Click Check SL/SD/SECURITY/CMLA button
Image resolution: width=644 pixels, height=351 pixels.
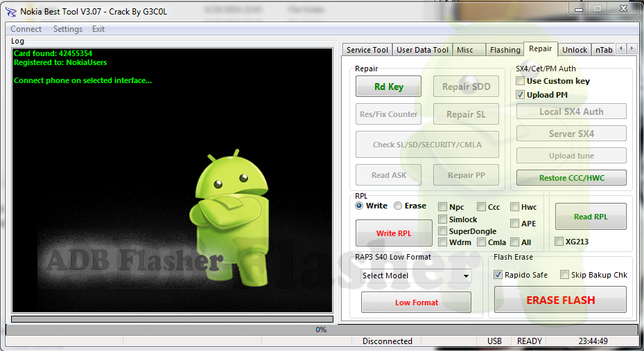click(427, 144)
